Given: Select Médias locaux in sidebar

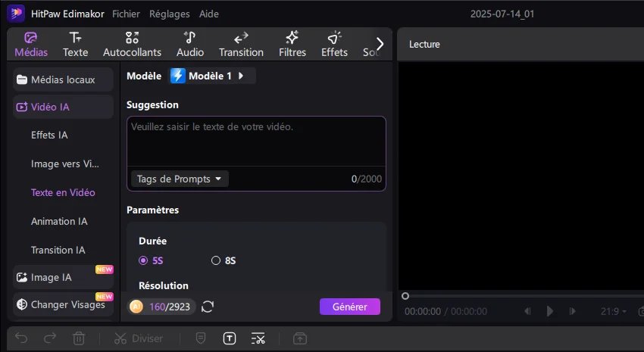Looking at the screenshot, I should click(x=63, y=79).
